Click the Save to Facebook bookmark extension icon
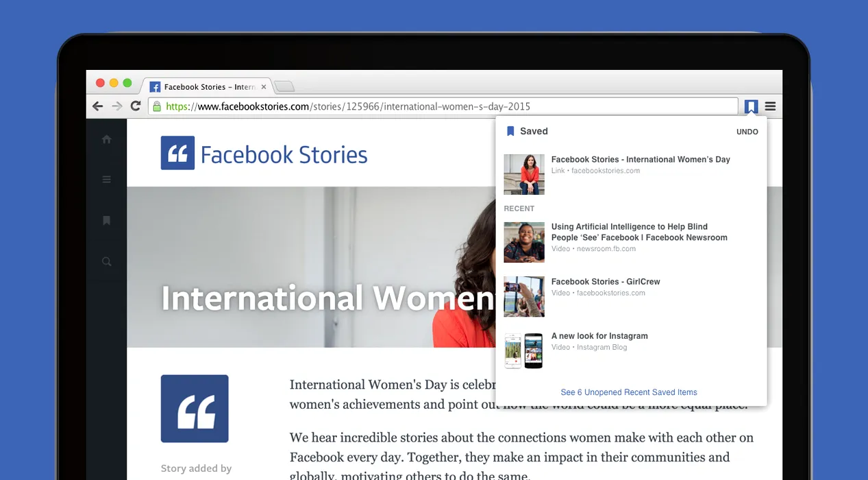This screenshot has width=868, height=480. 752,106
